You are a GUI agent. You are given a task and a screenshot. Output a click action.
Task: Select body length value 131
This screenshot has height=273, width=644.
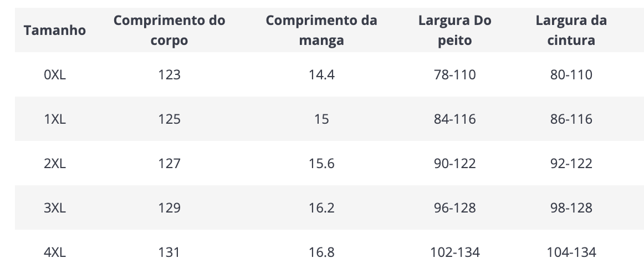click(x=169, y=252)
